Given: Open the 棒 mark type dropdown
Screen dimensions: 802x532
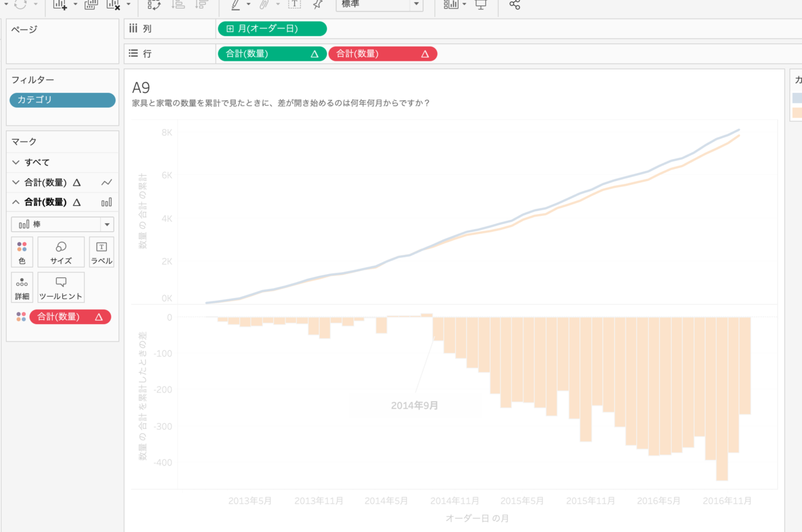Looking at the screenshot, I should coord(63,225).
